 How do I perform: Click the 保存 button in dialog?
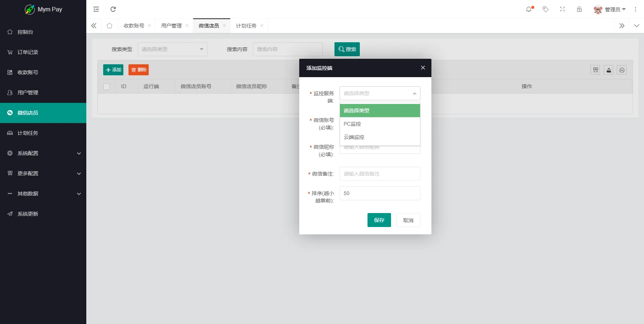click(379, 220)
